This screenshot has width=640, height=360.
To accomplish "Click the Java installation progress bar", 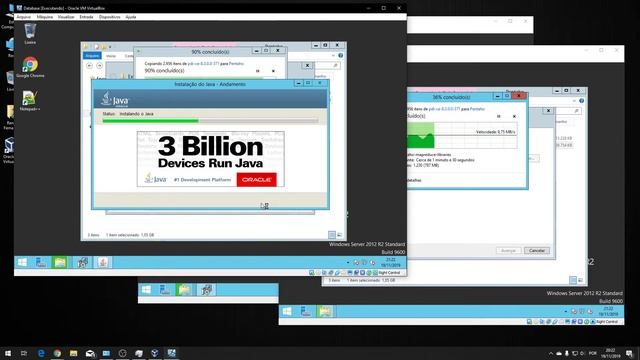I will (x=210, y=120).
